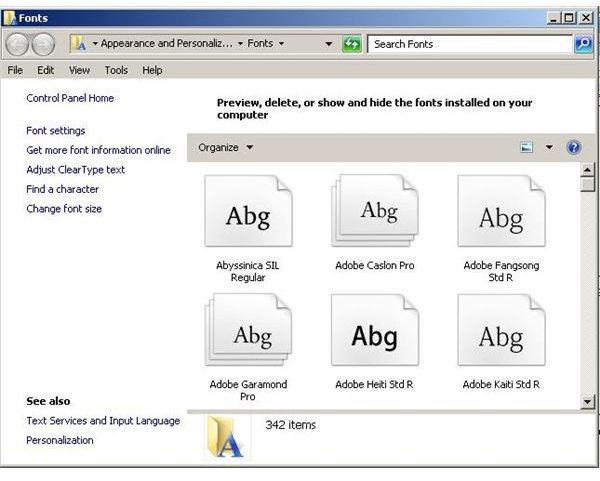Click in the Search Fonts field
The height and width of the screenshot is (481, 600).
[470, 44]
